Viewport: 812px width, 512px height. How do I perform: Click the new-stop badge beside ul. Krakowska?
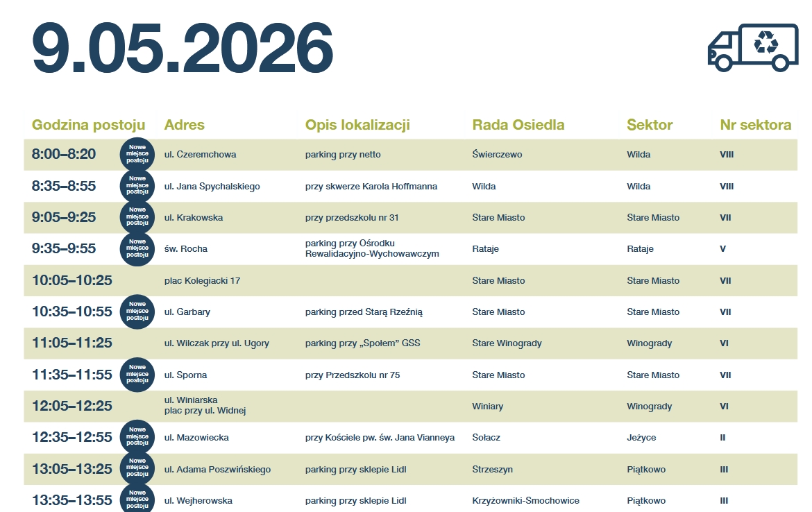(x=137, y=217)
